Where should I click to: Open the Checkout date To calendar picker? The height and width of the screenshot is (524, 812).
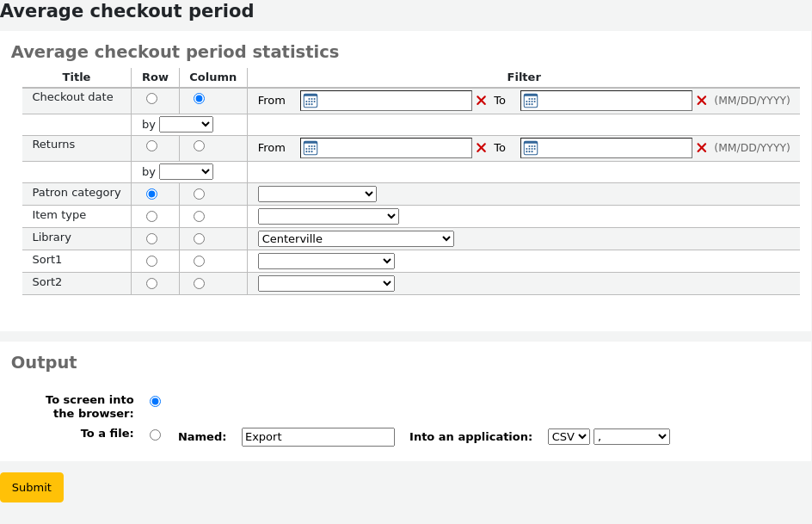(531, 101)
